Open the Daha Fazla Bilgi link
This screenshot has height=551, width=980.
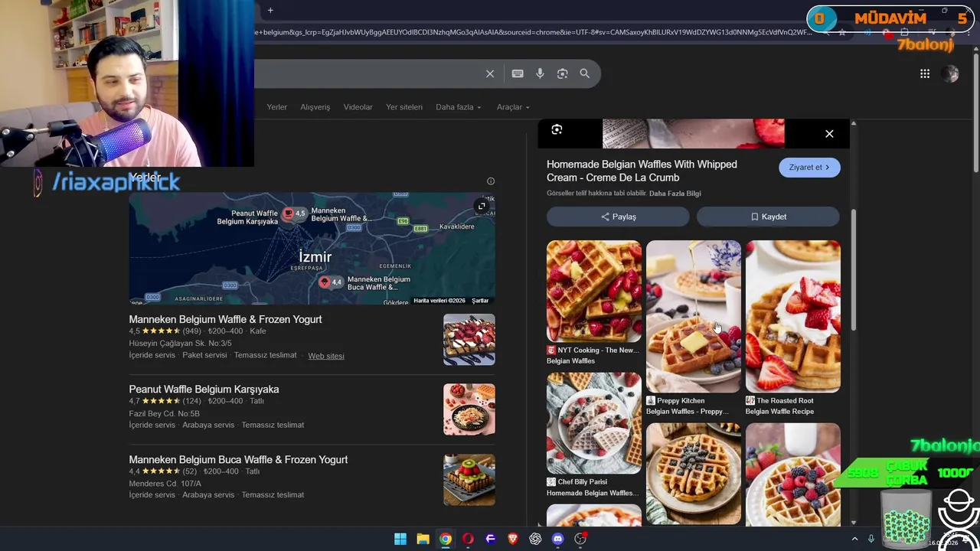(675, 194)
